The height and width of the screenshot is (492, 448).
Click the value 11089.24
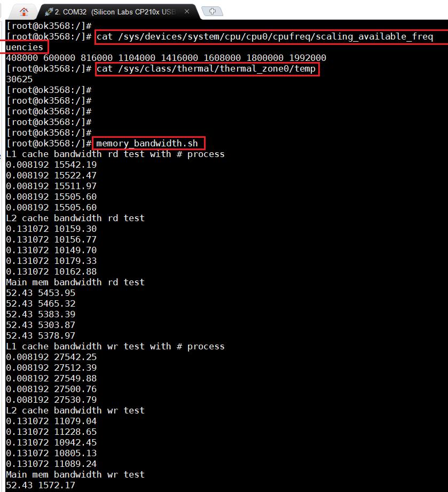75,464
